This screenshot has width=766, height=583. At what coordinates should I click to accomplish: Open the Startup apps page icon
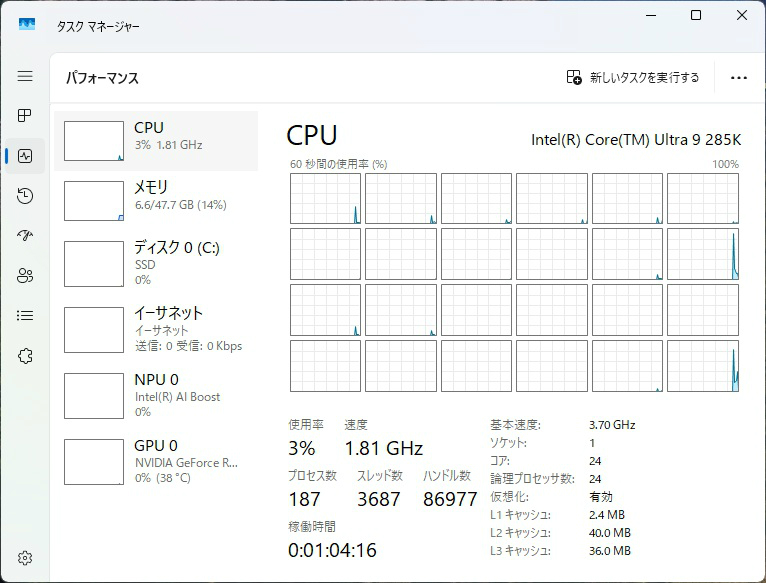point(25,236)
